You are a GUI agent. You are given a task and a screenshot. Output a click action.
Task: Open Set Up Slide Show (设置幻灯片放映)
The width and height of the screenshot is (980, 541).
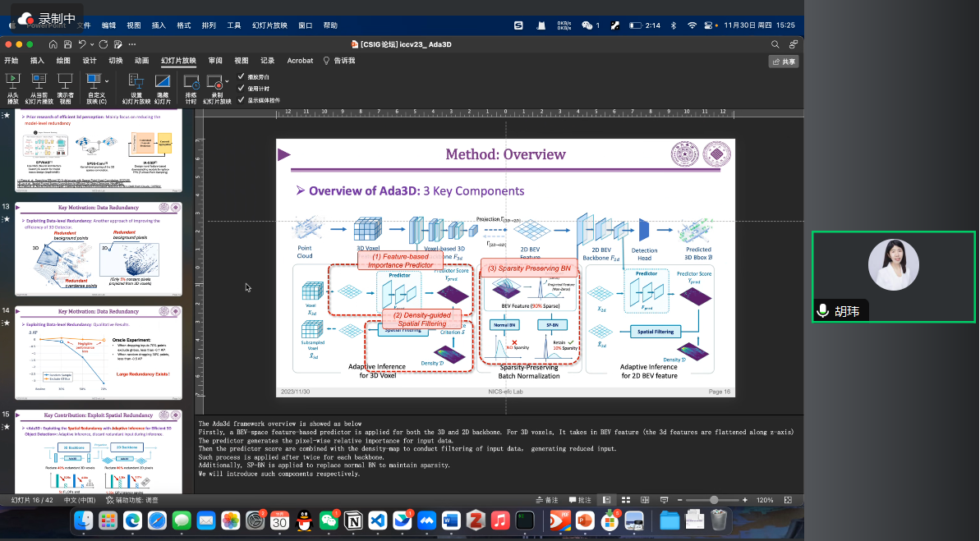[136, 88]
